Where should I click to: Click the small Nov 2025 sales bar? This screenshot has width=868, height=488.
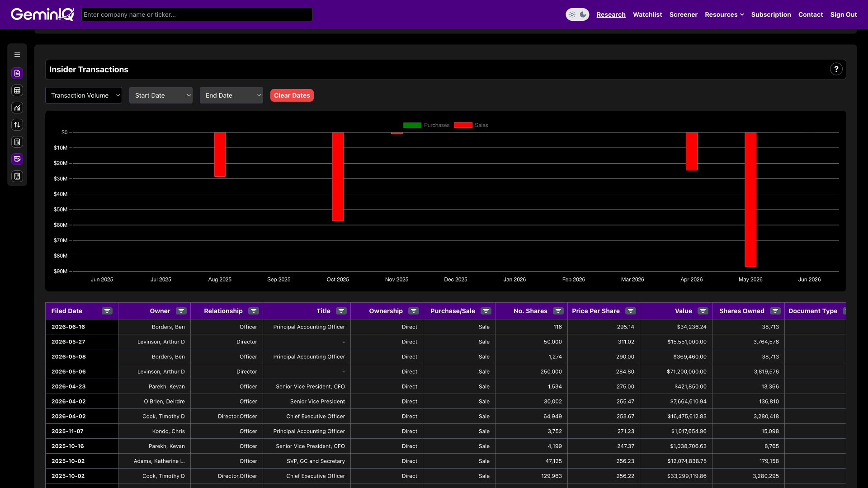pyautogui.click(x=397, y=133)
